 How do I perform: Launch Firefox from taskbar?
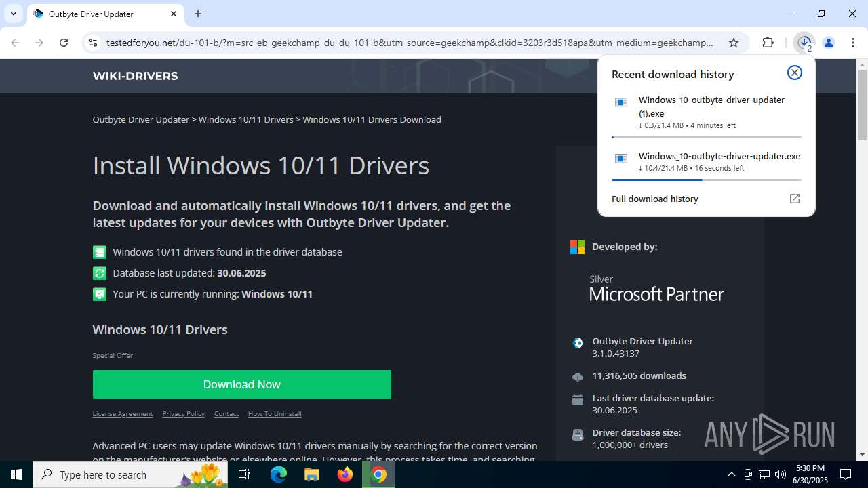pyautogui.click(x=345, y=474)
